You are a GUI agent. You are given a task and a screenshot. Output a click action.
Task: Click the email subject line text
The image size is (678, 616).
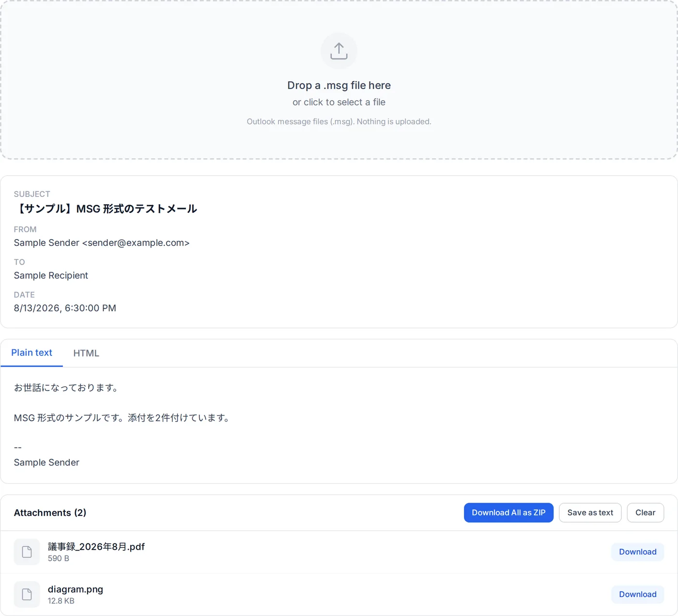point(106,209)
